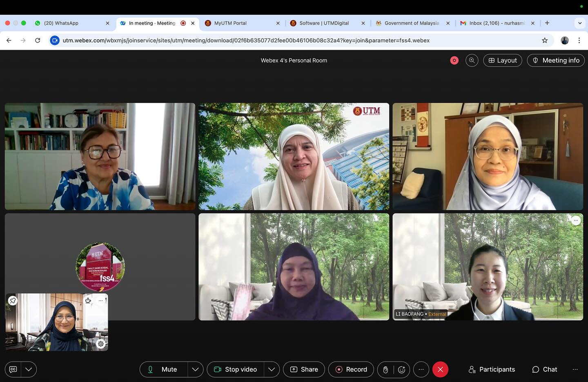
Task: Open more options on LI BAOFANG tile
Action: tap(576, 220)
